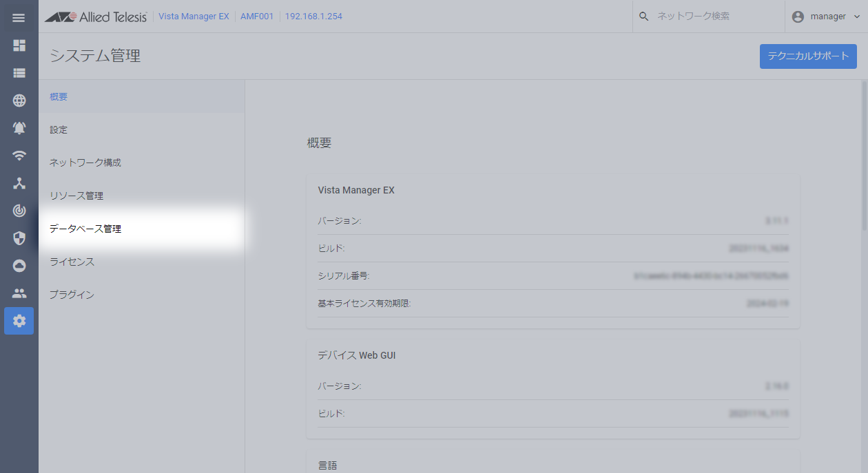Click the page vertical scrollbar

(x=864, y=165)
